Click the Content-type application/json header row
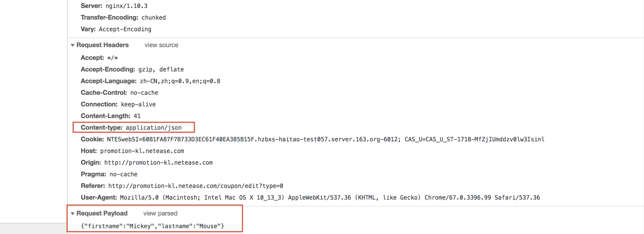Image resolution: width=644 pixels, height=234 pixels. (x=131, y=128)
